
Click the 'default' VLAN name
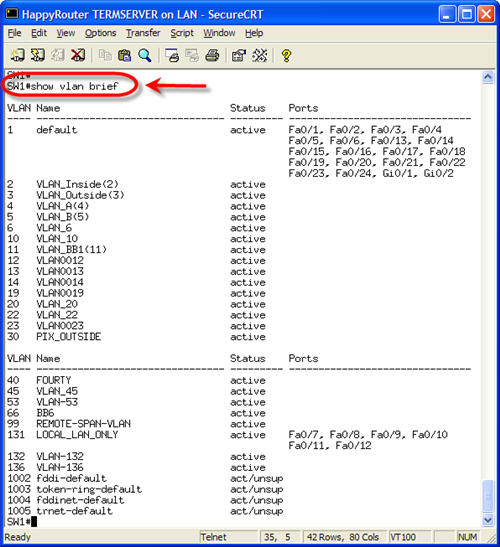pyautogui.click(x=57, y=130)
